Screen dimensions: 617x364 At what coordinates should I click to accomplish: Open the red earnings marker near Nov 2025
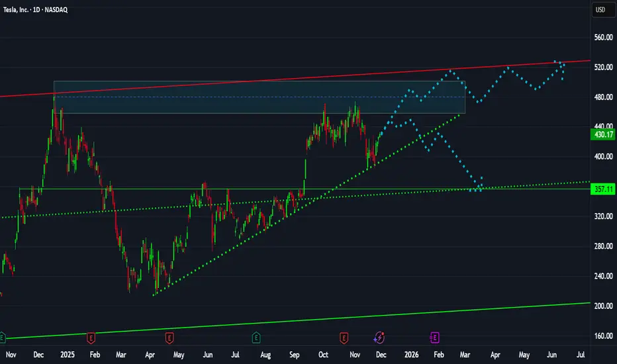click(344, 338)
